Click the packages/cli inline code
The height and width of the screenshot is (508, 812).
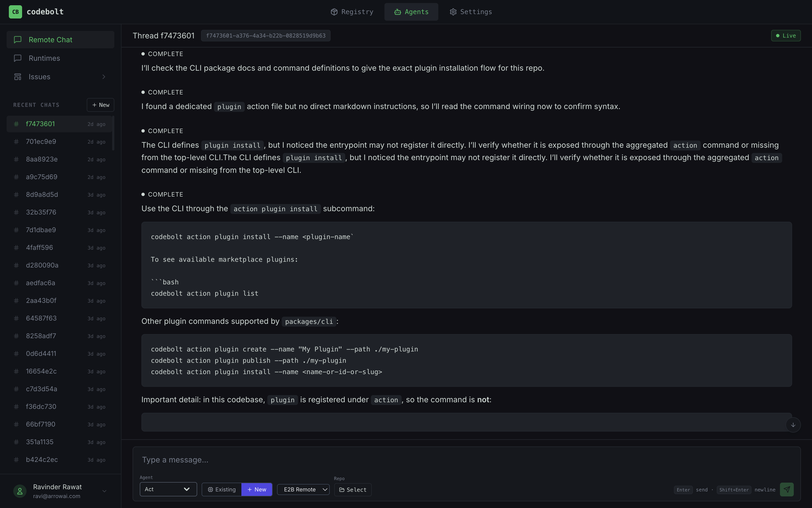click(x=309, y=322)
